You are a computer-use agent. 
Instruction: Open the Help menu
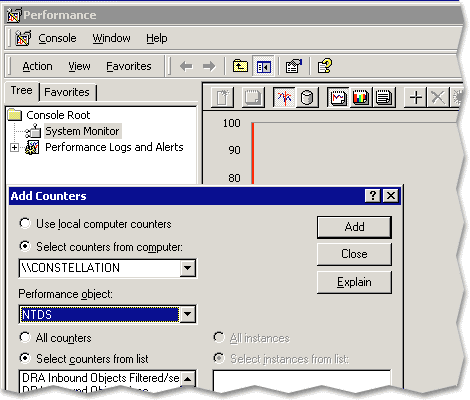click(x=157, y=38)
